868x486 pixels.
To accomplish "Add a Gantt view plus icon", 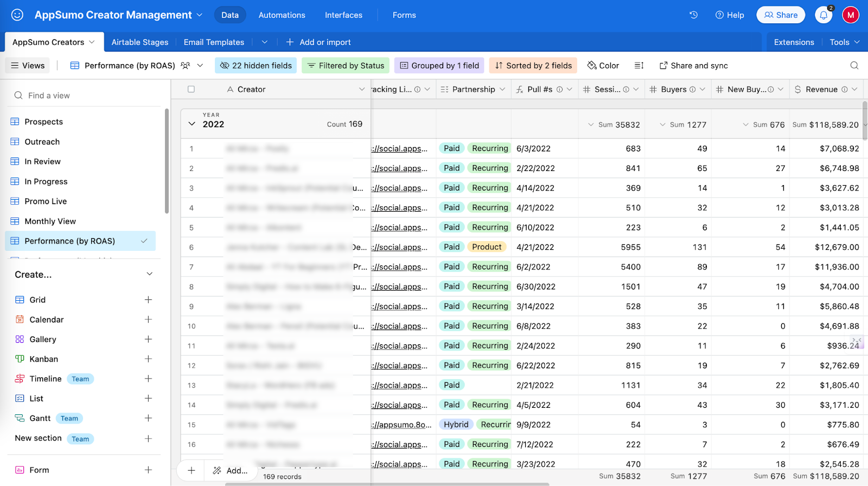I will click(x=148, y=418).
